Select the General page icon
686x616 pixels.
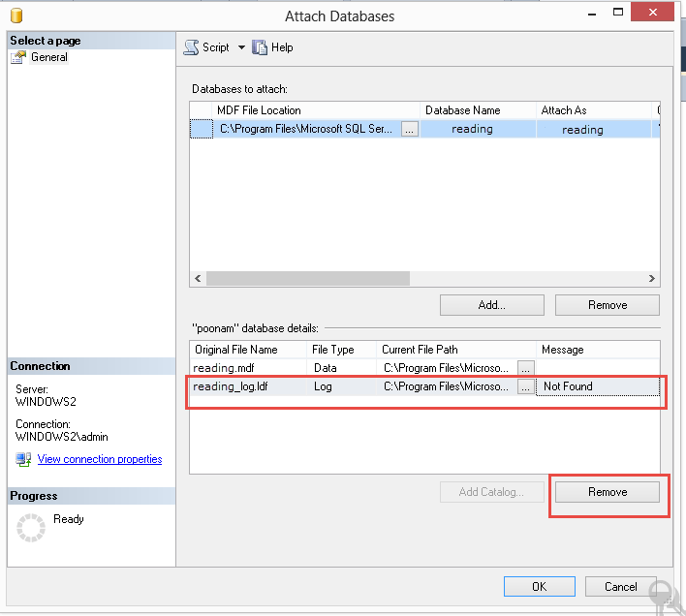click(x=18, y=58)
